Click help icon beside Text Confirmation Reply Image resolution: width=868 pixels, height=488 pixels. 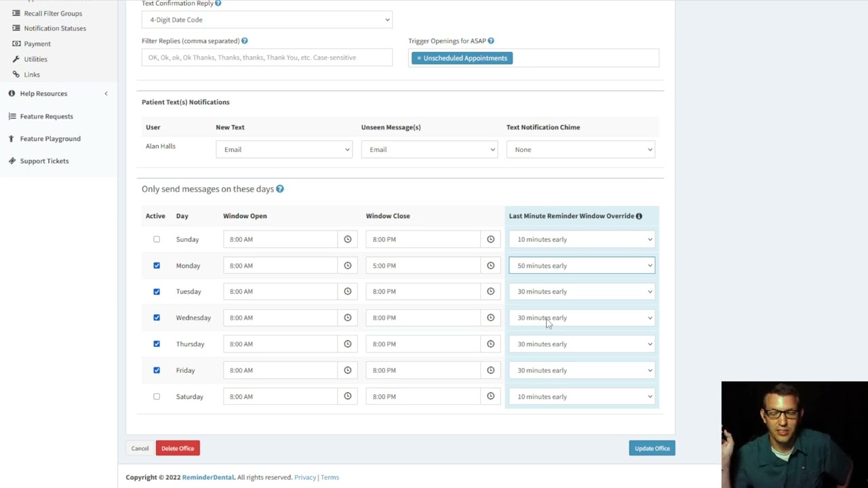click(x=218, y=3)
